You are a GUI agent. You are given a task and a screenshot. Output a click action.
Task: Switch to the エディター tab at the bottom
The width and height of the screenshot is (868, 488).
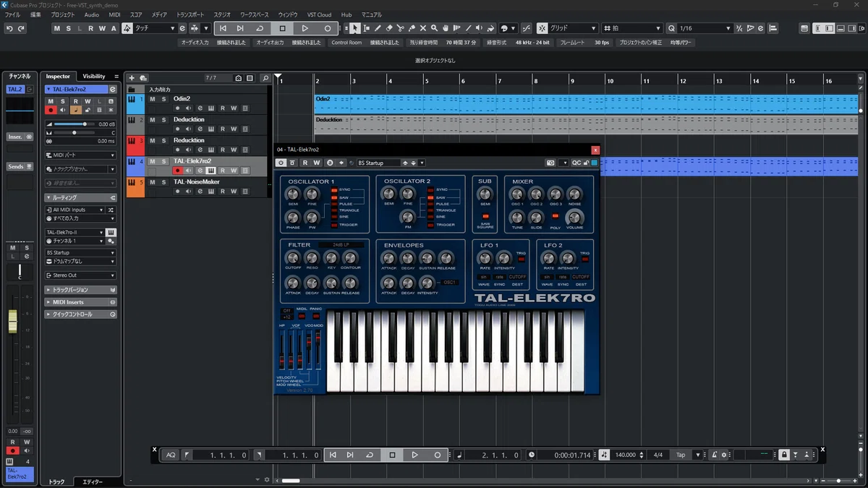(x=93, y=481)
